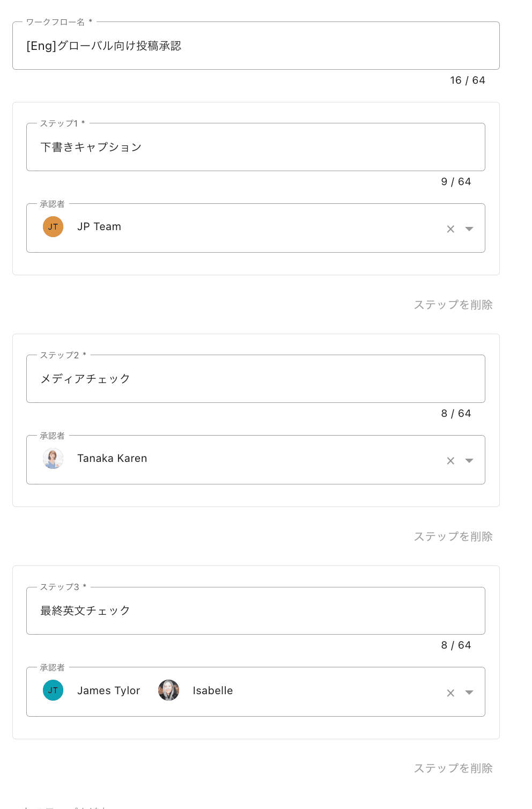The image size is (532, 809).
Task: Delete step 2 via ステップを削除
Action: [x=453, y=536]
